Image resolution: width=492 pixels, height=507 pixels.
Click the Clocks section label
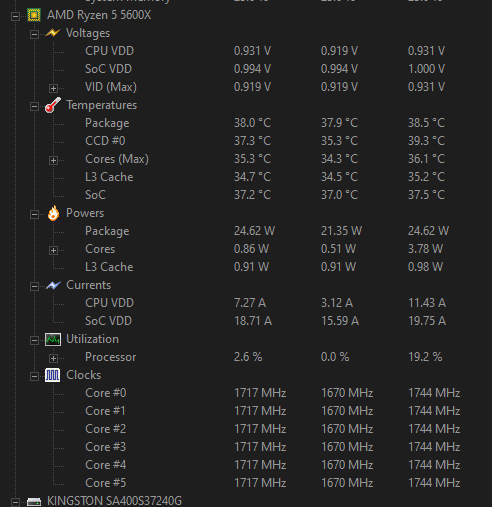point(83,375)
